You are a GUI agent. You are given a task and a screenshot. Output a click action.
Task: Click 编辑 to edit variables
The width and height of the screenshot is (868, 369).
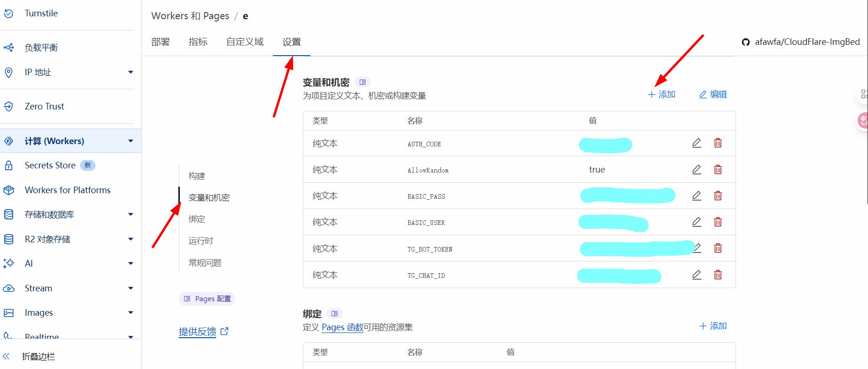coord(713,94)
